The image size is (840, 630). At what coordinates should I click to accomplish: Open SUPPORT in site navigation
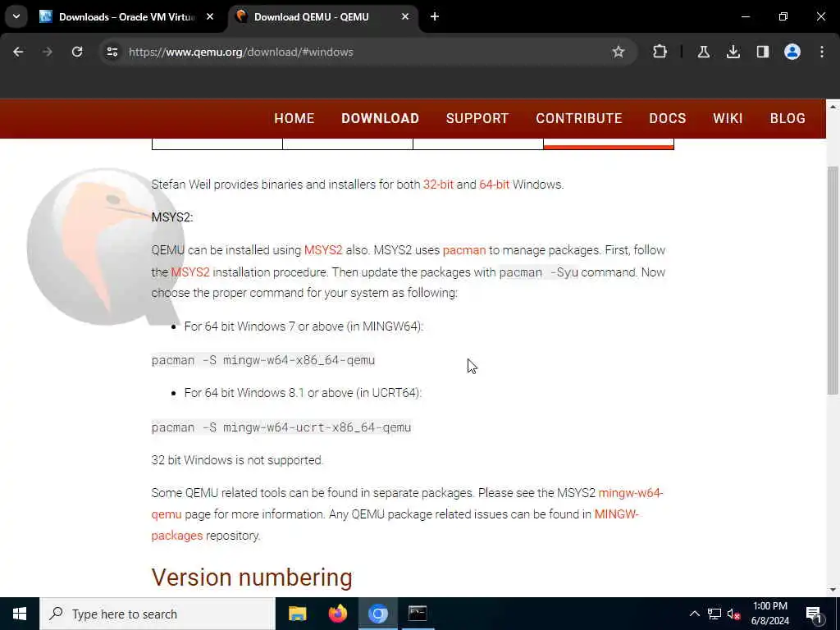477,118
